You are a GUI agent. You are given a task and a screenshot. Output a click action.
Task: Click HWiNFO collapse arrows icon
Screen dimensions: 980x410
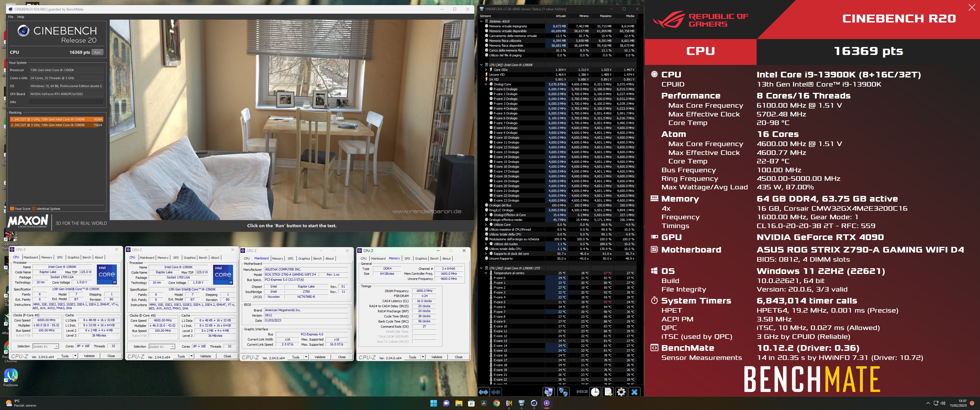(x=496, y=391)
